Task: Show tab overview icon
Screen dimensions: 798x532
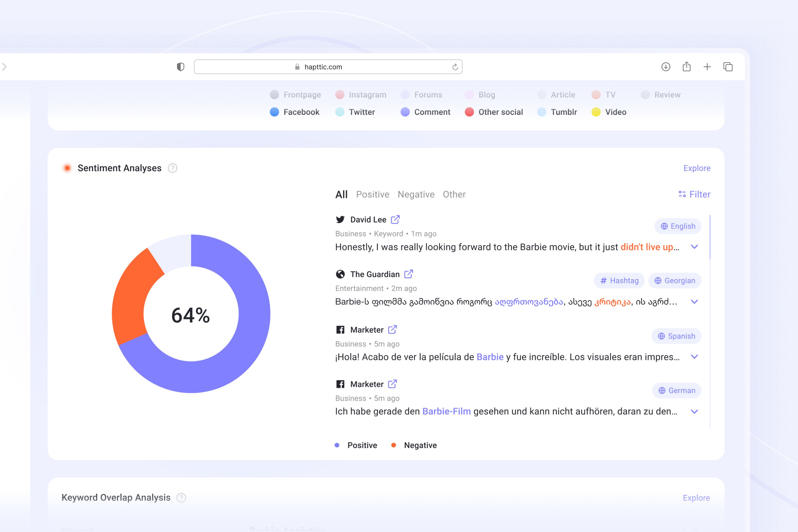Action: (728, 67)
